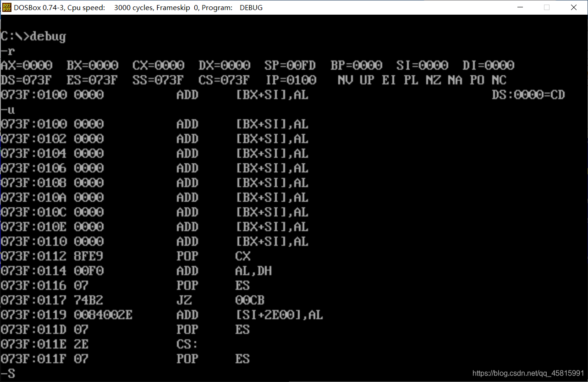This screenshot has width=588, height=382.
Task: Click the SS=073F segment register
Action: [158, 80]
